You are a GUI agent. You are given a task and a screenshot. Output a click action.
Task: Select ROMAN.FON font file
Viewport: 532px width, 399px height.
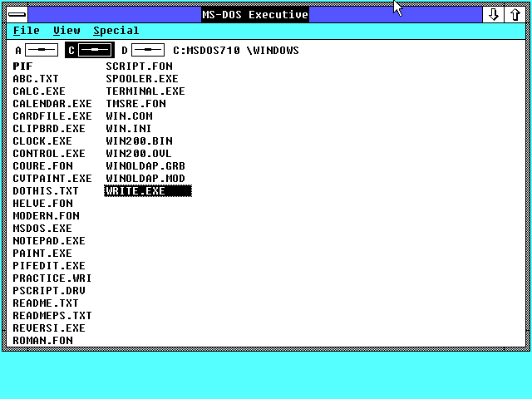point(42,340)
